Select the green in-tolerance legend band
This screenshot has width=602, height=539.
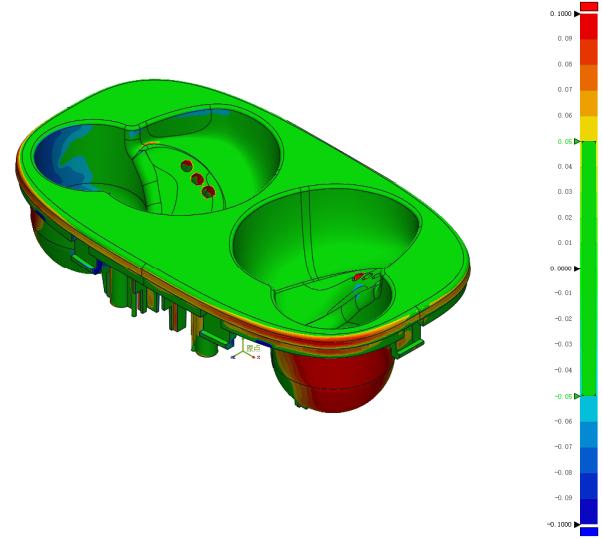pyautogui.click(x=589, y=268)
